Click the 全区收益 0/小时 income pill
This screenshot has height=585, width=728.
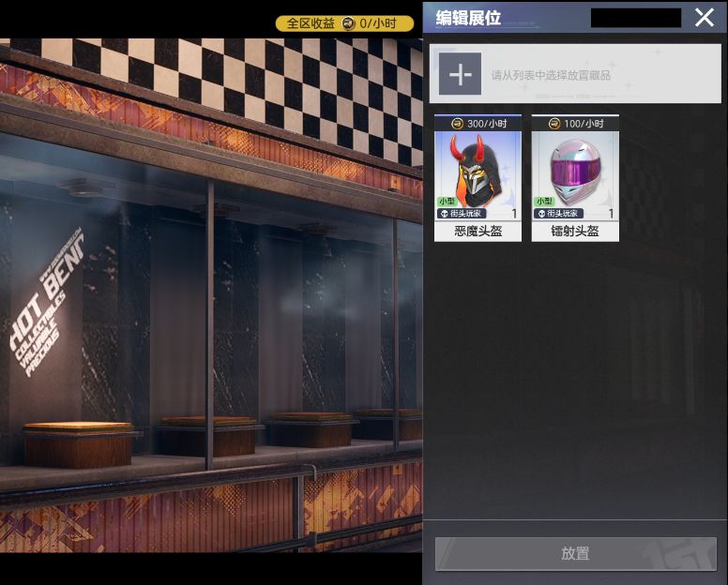click(x=344, y=23)
